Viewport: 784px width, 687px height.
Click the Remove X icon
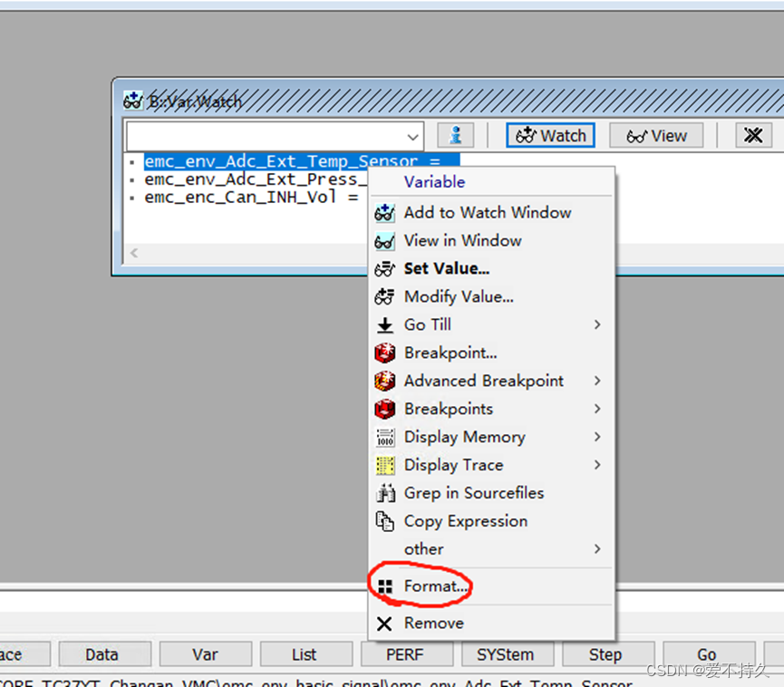coord(384,624)
